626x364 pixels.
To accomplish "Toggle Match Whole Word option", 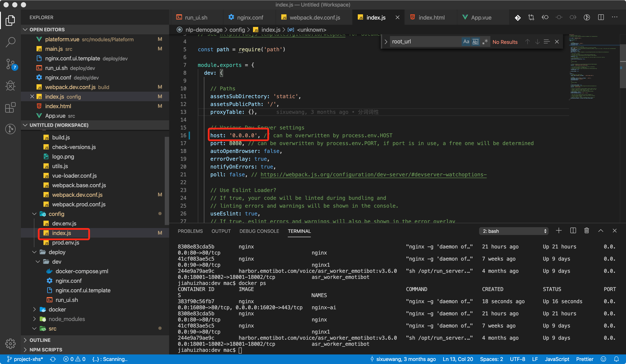I will click(475, 42).
